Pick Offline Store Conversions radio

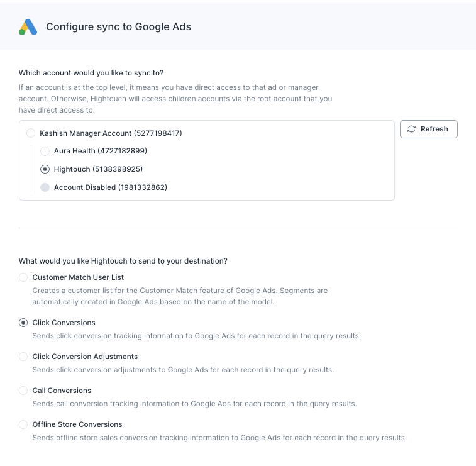[x=23, y=424]
